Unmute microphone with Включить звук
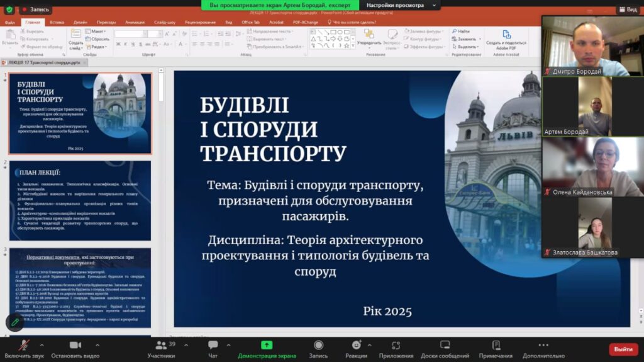Image resolution: width=644 pixels, height=362 pixels. pyautogui.click(x=23, y=348)
